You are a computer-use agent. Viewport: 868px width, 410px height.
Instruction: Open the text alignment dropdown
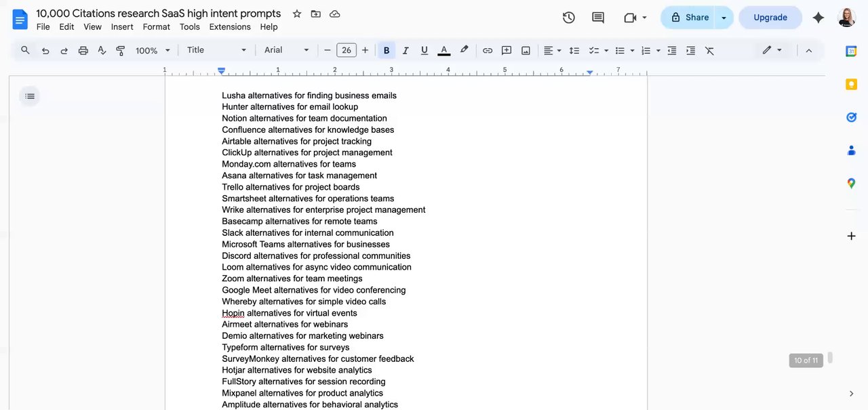pyautogui.click(x=553, y=50)
